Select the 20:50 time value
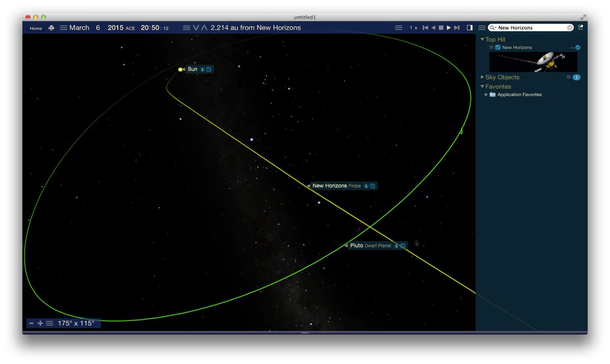The height and width of the screenshot is (364, 610). tap(150, 28)
